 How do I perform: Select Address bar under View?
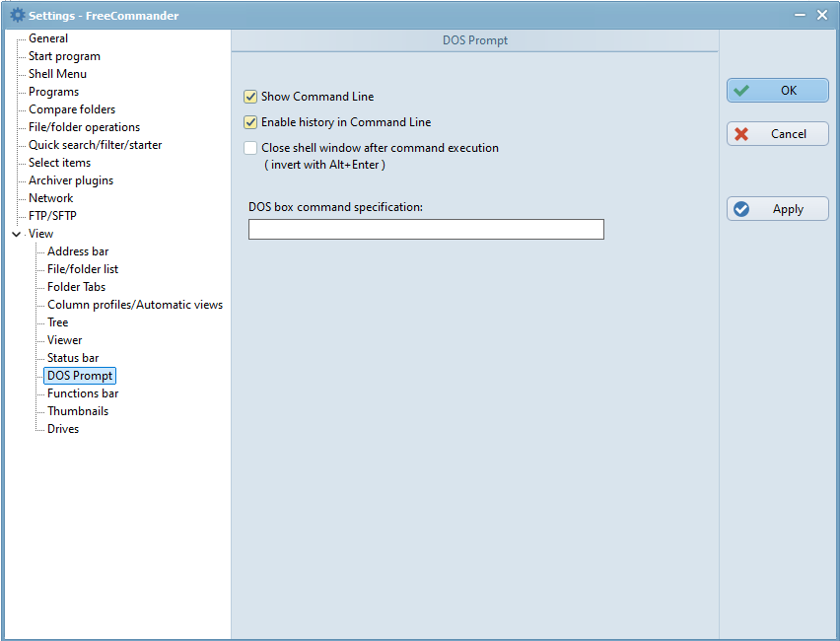(x=78, y=251)
